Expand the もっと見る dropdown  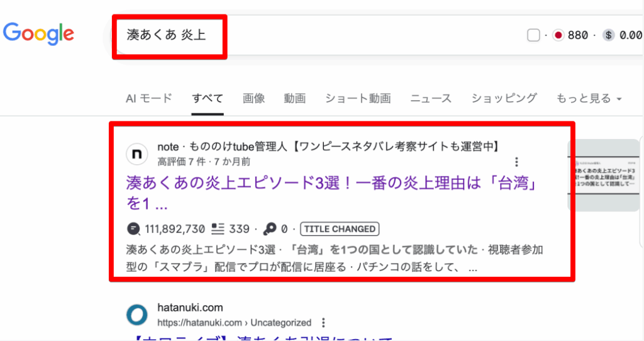[x=589, y=98]
